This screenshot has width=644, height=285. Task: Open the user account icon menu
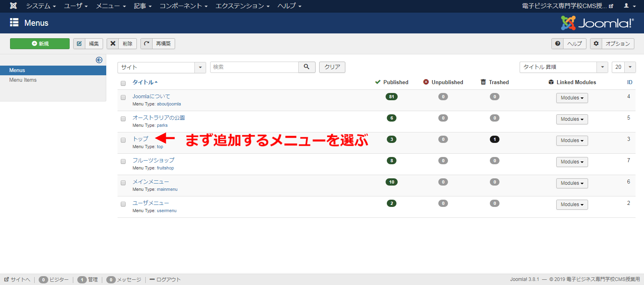629,6
